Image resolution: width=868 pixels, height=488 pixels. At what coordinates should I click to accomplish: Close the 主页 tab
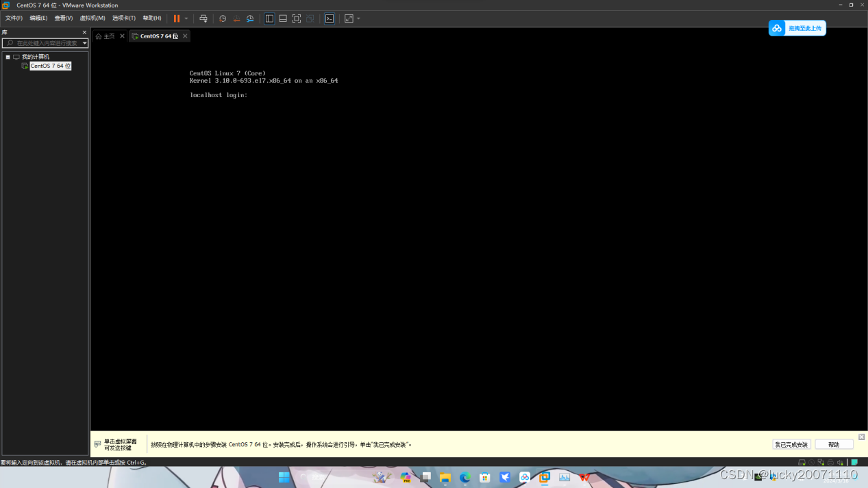point(122,36)
